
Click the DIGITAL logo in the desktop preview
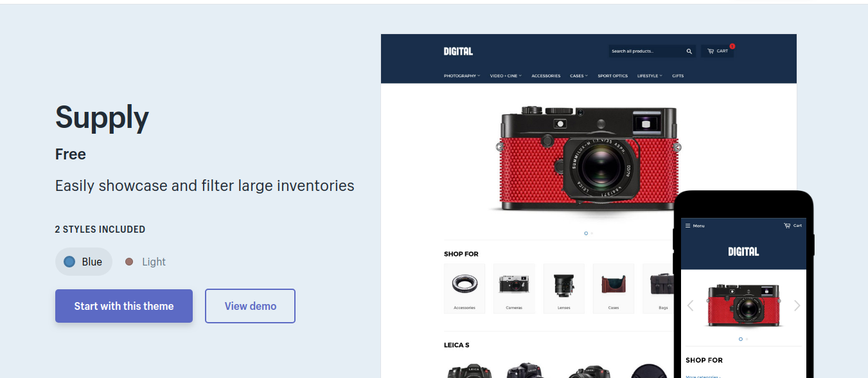(x=458, y=51)
